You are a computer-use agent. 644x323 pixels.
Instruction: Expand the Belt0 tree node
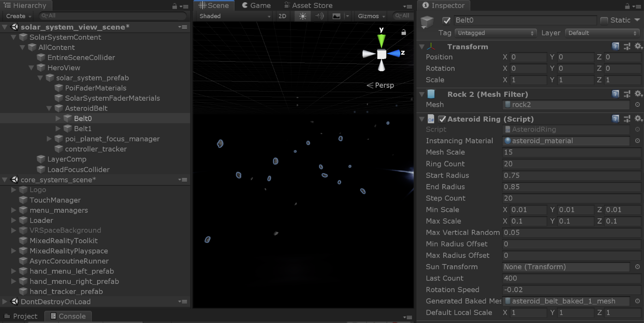point(59,118)
